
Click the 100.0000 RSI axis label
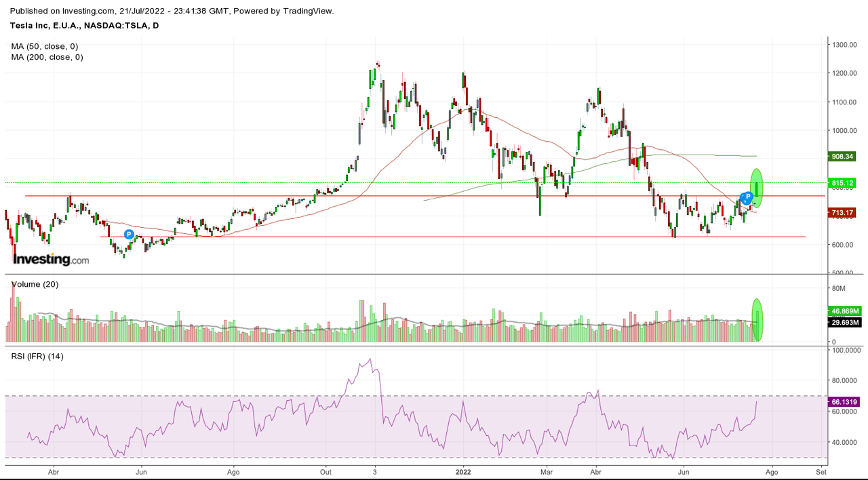coord(847,351)
